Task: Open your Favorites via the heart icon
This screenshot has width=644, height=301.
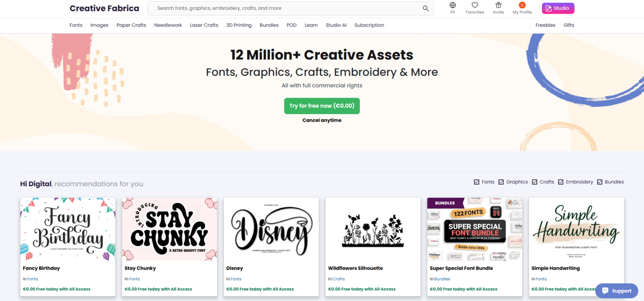Action: pyautogui.click(x=475, y=6)
